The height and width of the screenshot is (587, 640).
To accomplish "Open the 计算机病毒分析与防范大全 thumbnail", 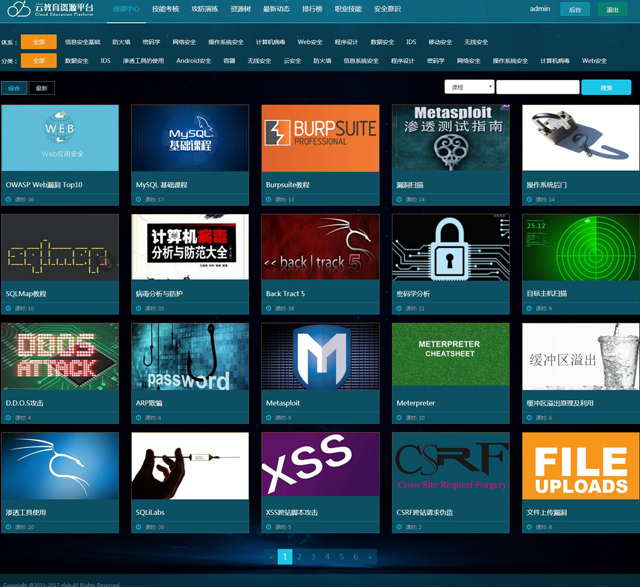I will click(190, 247).
